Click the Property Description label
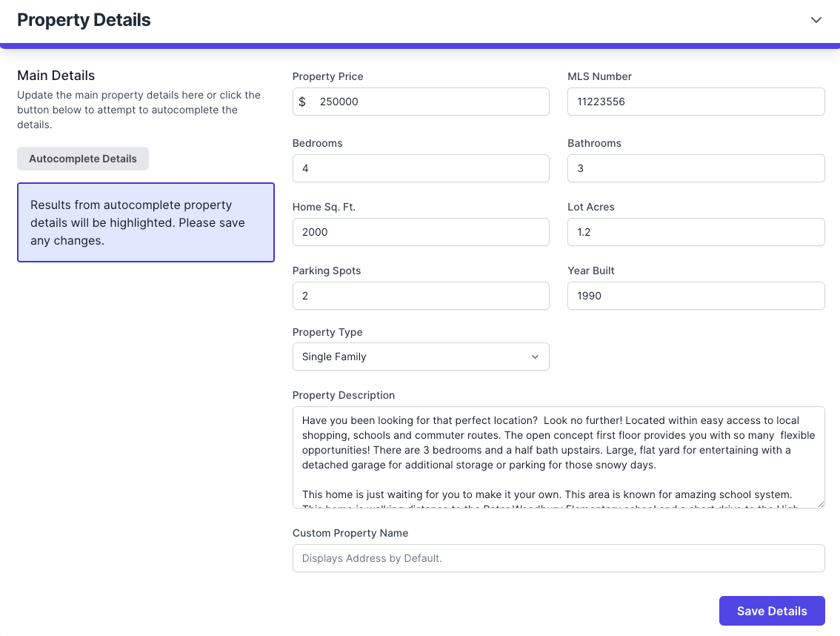Image resolution: width=840 pixels, height=636 pixels. (344, 395)
